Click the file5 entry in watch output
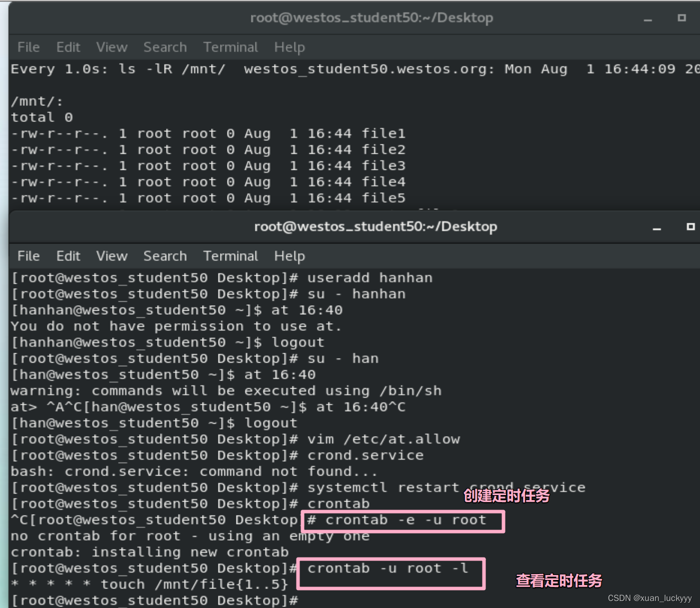 [x=383, y=198]
